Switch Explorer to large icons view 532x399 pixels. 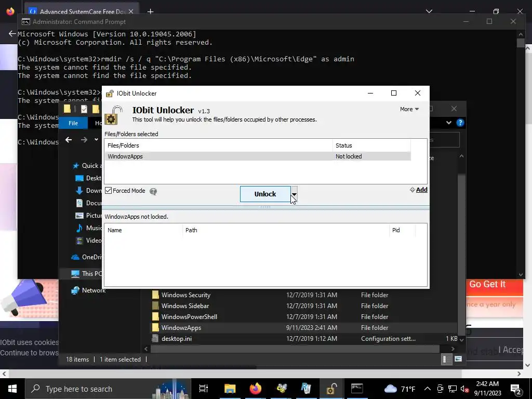click(458, 360)
